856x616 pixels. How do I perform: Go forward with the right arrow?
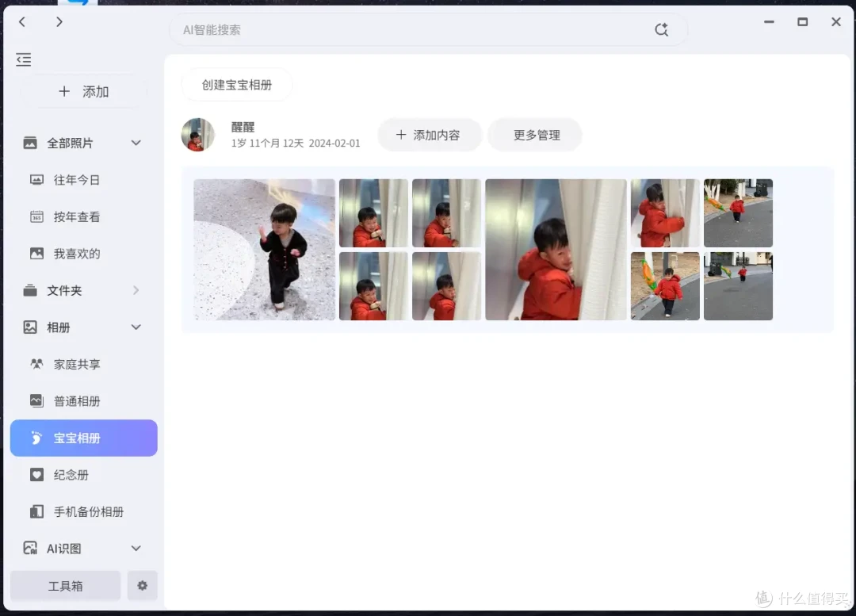pyautogui.click(x=59, y=22)
